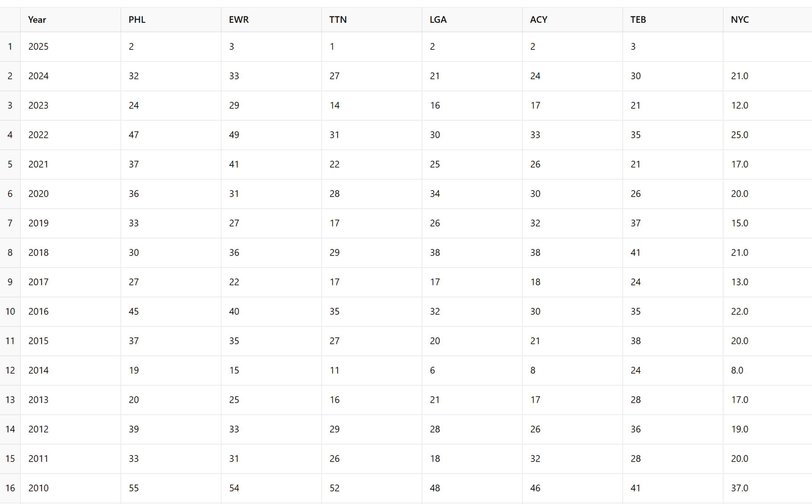Select row number 16
Image resolution: width=812 pixels, height=504 pixels.
10,488
